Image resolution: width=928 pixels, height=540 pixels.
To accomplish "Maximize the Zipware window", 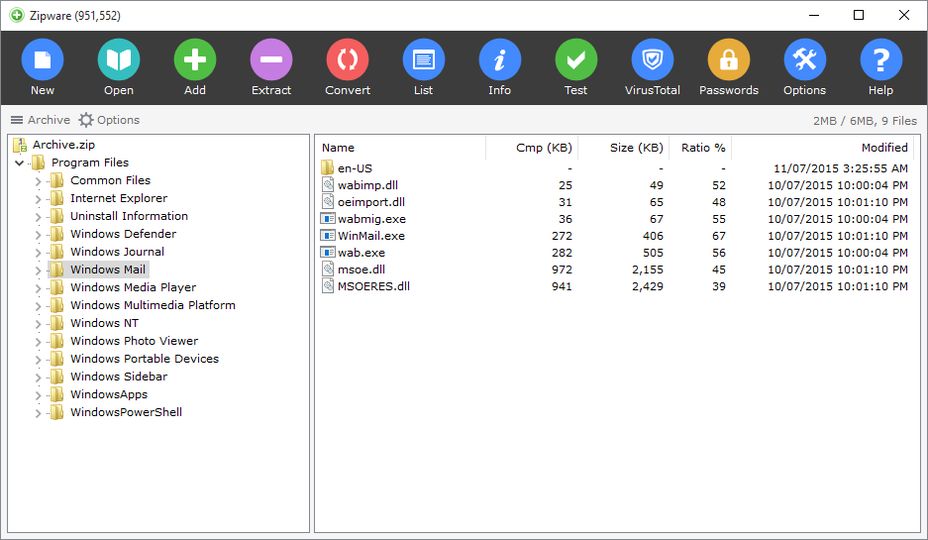I will (x=859, y=15).
